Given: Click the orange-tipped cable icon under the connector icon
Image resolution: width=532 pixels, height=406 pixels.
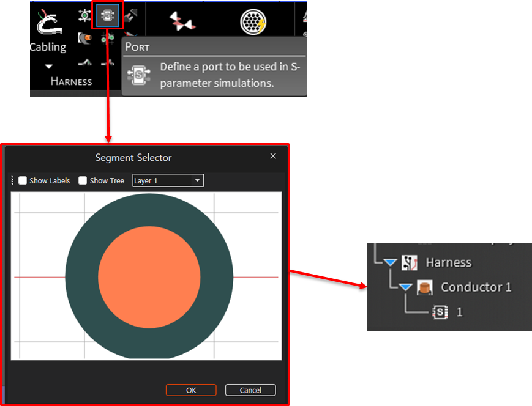Looking at the screenshot, I should tap(85, 39).
